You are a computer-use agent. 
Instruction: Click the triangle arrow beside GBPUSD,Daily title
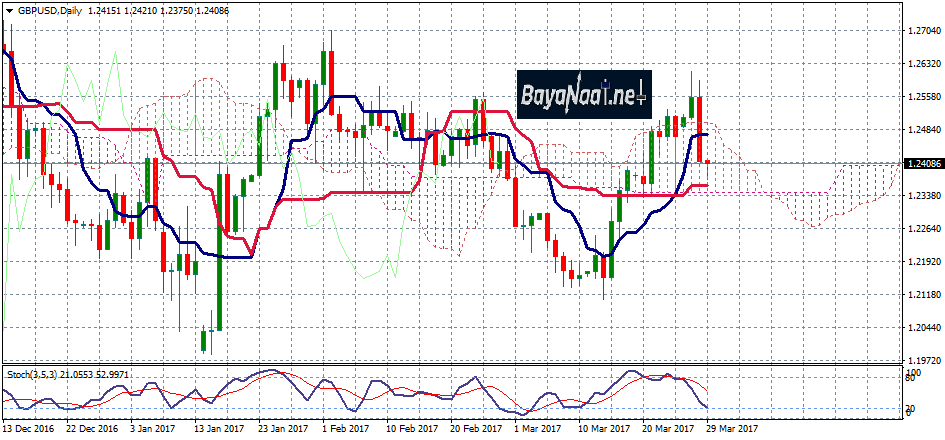(8, 10)
